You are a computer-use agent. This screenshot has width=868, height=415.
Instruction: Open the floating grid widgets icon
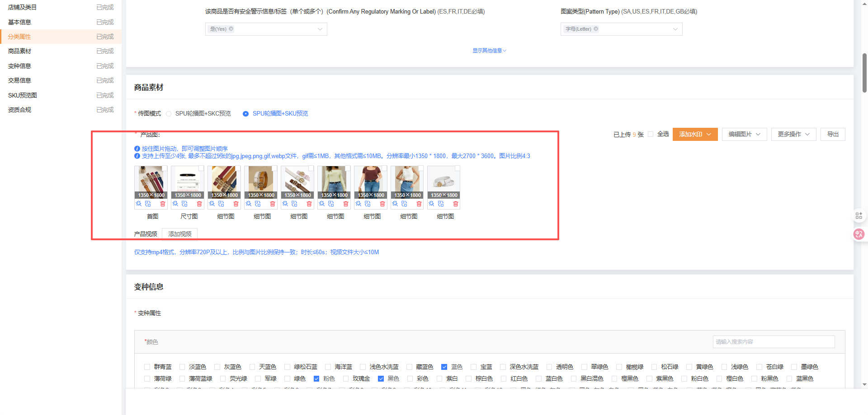[859, 216]
